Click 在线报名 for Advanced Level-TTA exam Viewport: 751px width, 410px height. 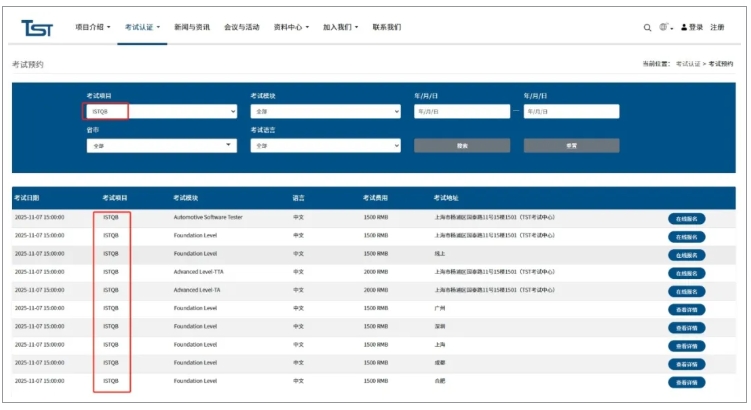pyautogui.click(x=686, y=272)
